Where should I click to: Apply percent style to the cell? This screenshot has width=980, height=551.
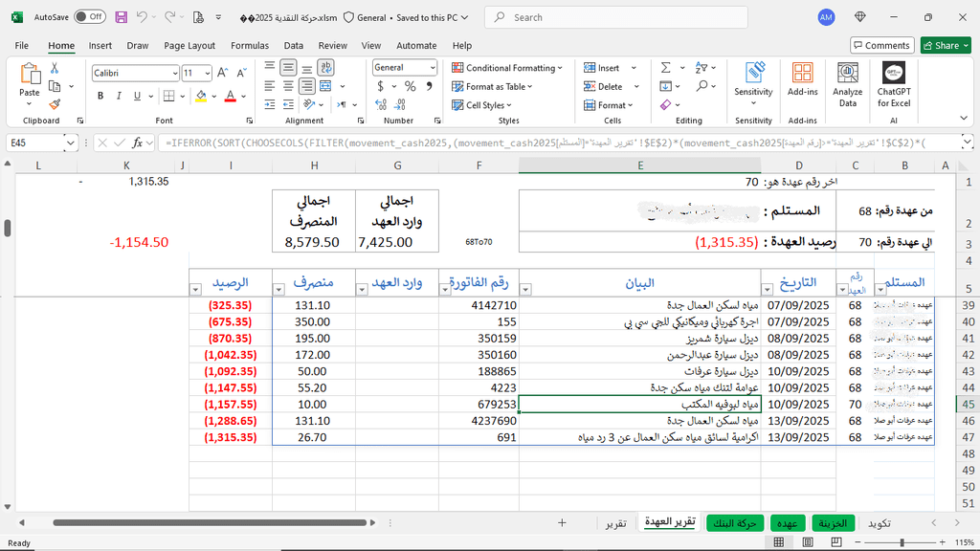410,87
